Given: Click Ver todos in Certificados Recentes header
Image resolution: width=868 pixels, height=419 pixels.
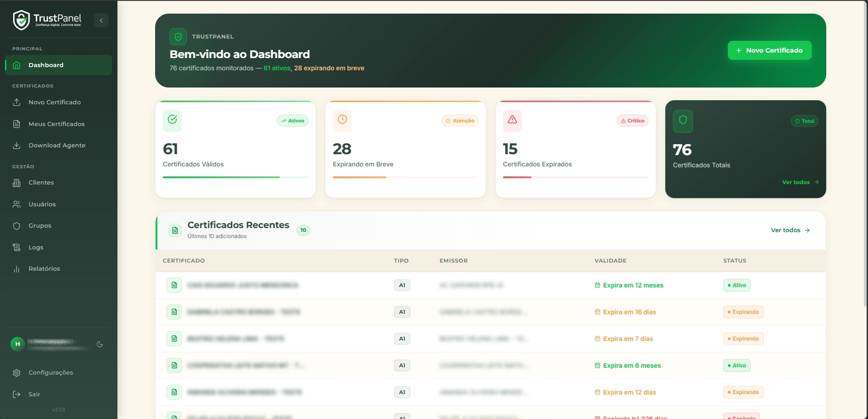Looking at the screenshot, I should coord(790,230).
